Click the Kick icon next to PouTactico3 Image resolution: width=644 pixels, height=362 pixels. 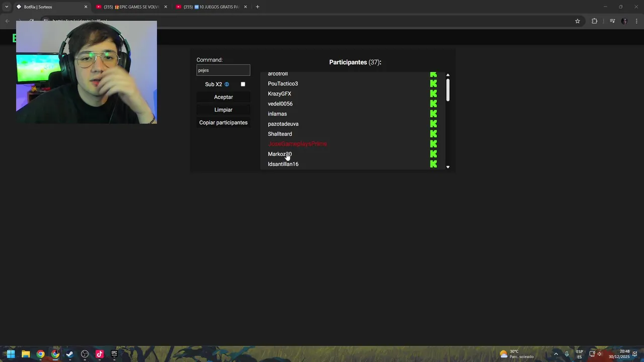(x=433, y=83)
